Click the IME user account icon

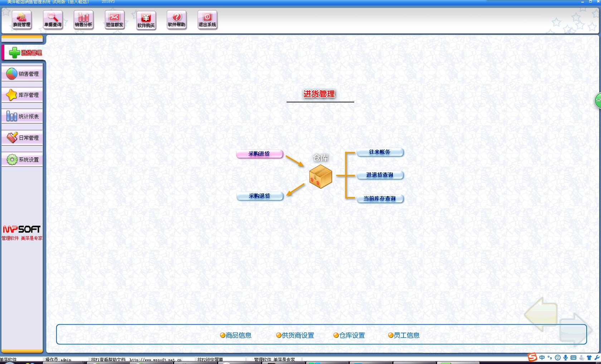coord(581,358)
